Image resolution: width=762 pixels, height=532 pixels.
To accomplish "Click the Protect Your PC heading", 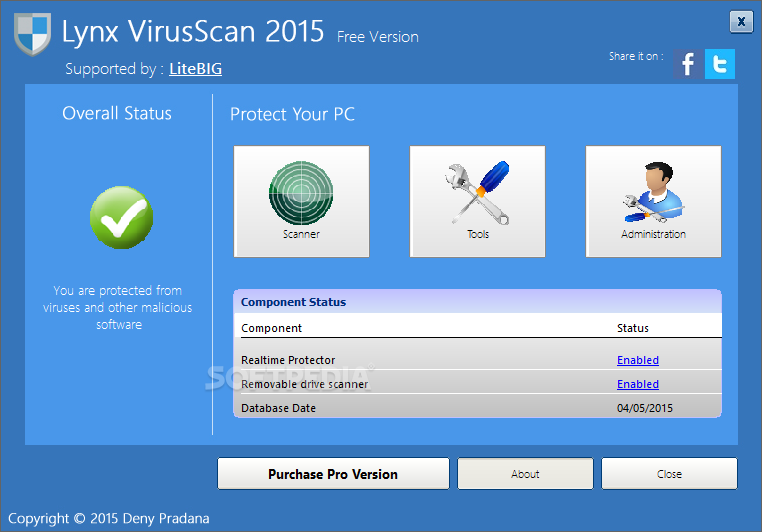I will [292, 115].
